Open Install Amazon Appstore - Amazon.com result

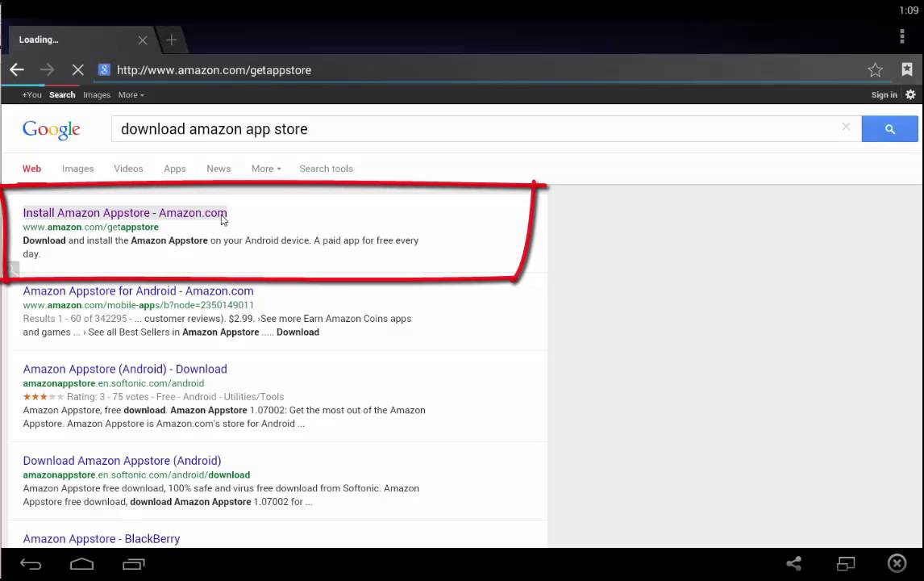125,213
